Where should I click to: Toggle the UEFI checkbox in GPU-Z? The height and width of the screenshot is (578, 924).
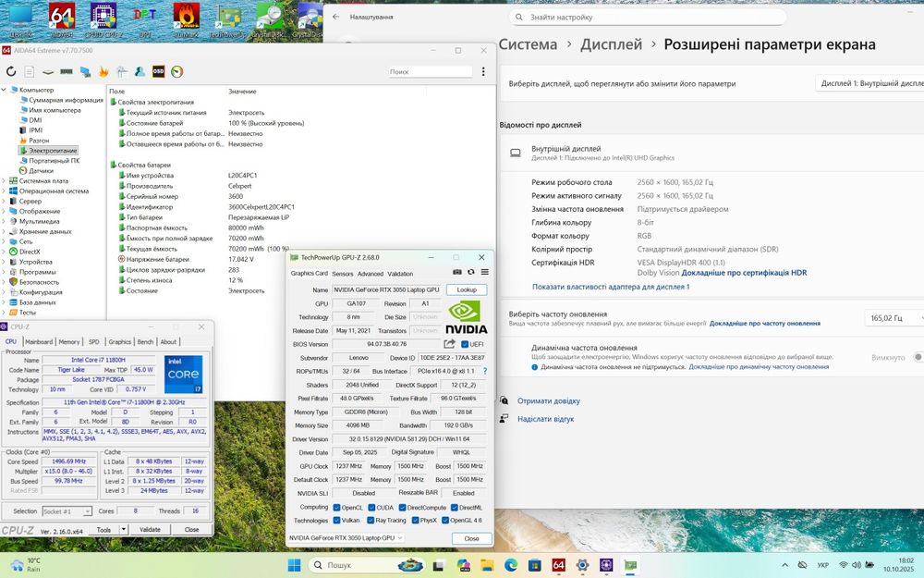click(x=465, y=344)
